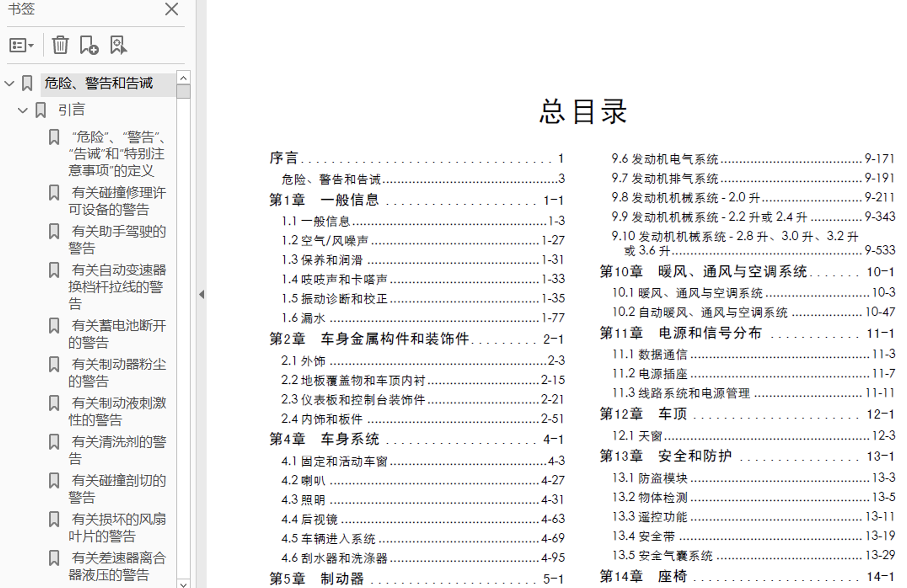This screenshot has height=588, width=907.
Task: Delete selected bookmark with trash icon
Action: 60,45
